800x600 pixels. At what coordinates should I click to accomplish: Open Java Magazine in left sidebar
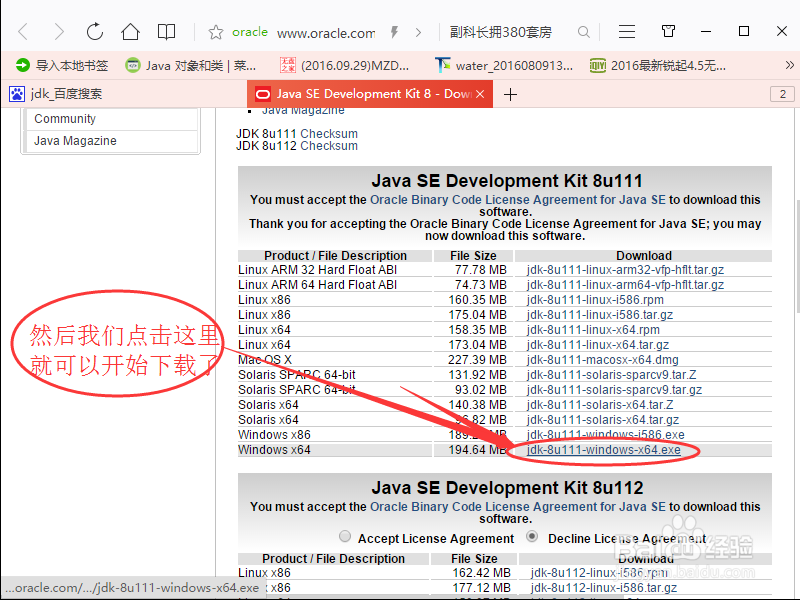75,141
